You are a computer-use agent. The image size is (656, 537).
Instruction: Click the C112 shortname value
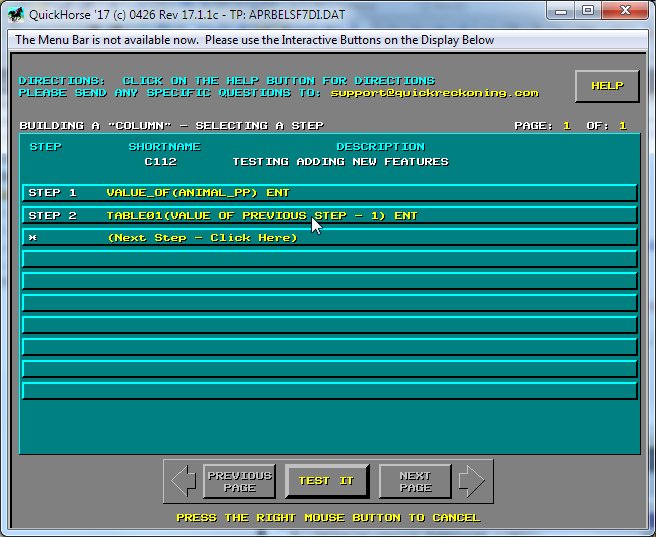click(x=160, y=162)
